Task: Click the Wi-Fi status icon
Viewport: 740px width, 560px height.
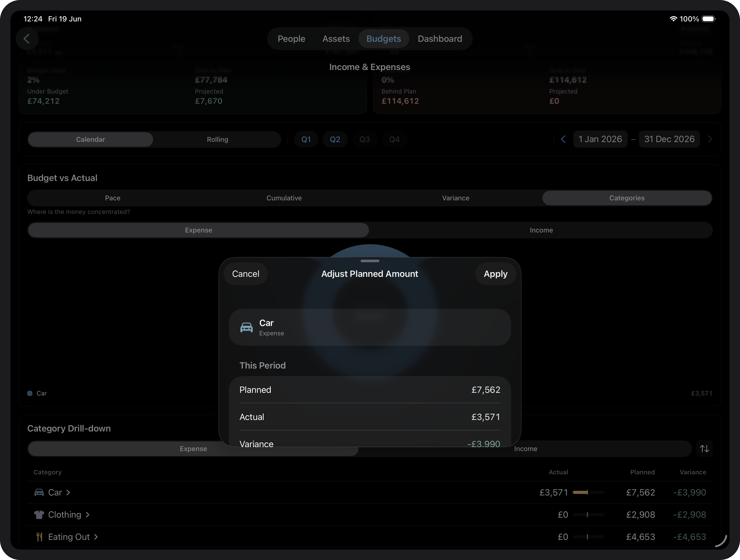Action: pos(673,19)
